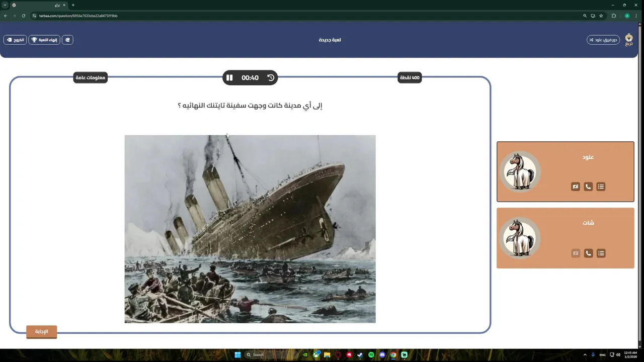
Task: Show hidden system tray icons
Action: point(585,354)
